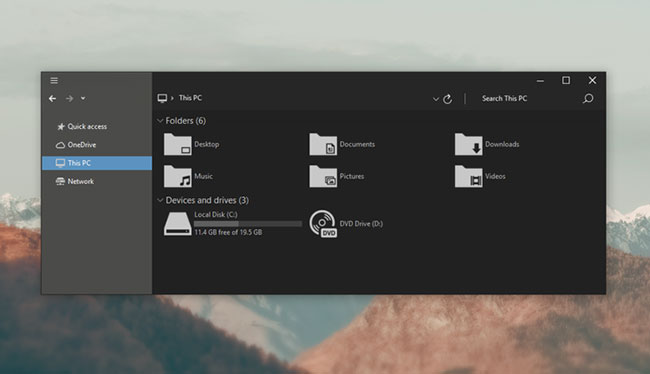Screen dimensions: 650x374
Task: Expand the address bar history chevron
Action: coord(436,99)
